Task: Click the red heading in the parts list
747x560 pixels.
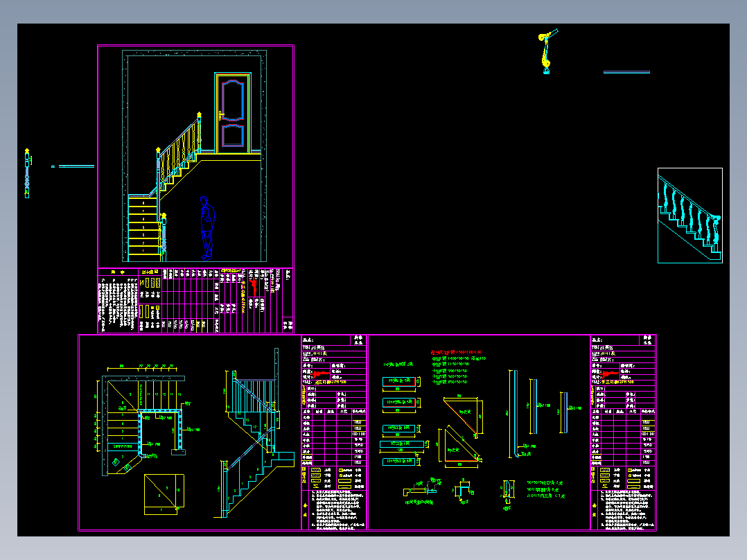Action: click(x=456, y=352)
